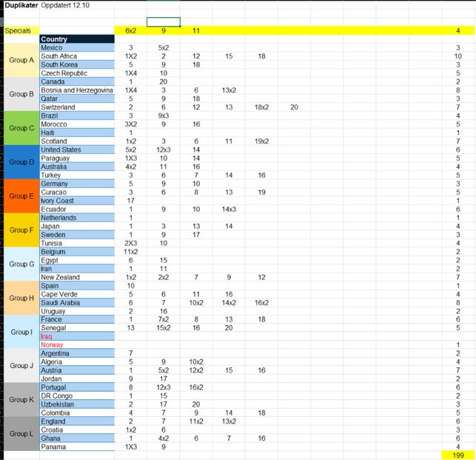Viewport: 476px width, 460px height.
Task: Select the United States cell
Action: click(77, 150)
